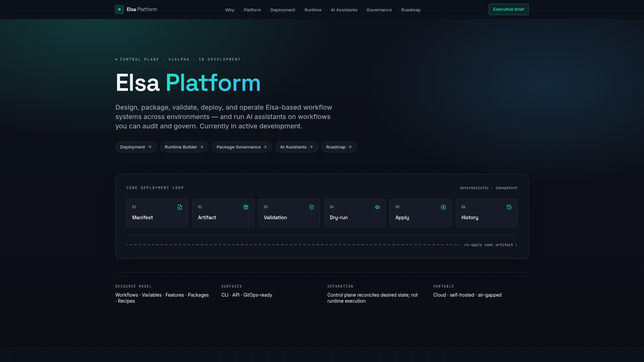The image size is (644, 362).
Task: Click the 'RESOURCE MODEL' label
Action: [133, 287]
